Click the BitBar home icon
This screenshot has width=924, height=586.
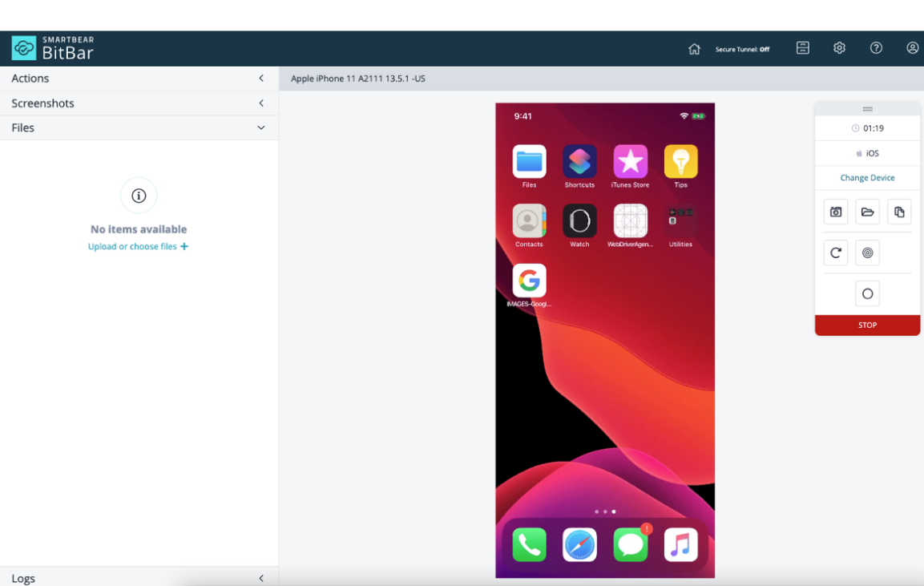(694, 48)
